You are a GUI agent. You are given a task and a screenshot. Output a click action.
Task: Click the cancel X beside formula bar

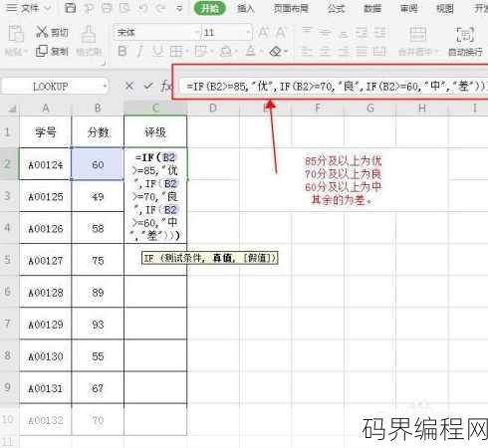(129, 87)
